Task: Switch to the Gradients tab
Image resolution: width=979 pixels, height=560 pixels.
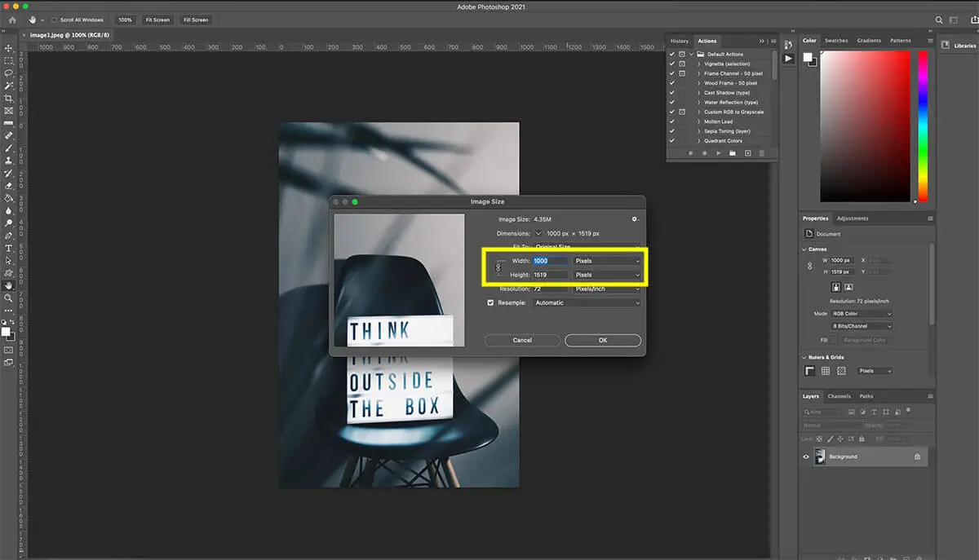Action: coord(869,41)
